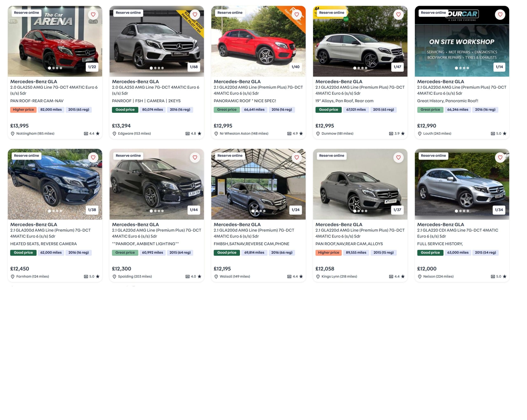Click the dealer icon beside 3.9 rating
The image size is (527, 420).
[x=391, y=133]
